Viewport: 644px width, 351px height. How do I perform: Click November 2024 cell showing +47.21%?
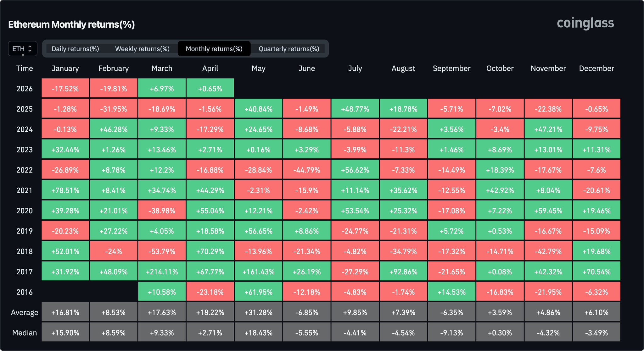[x=548, y=129]
